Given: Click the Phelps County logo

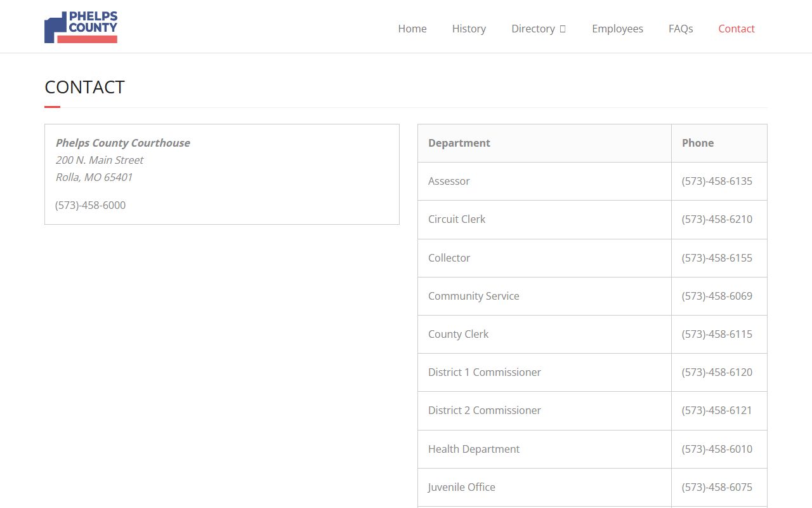Looking at the screenshot, I should point(81,27).
